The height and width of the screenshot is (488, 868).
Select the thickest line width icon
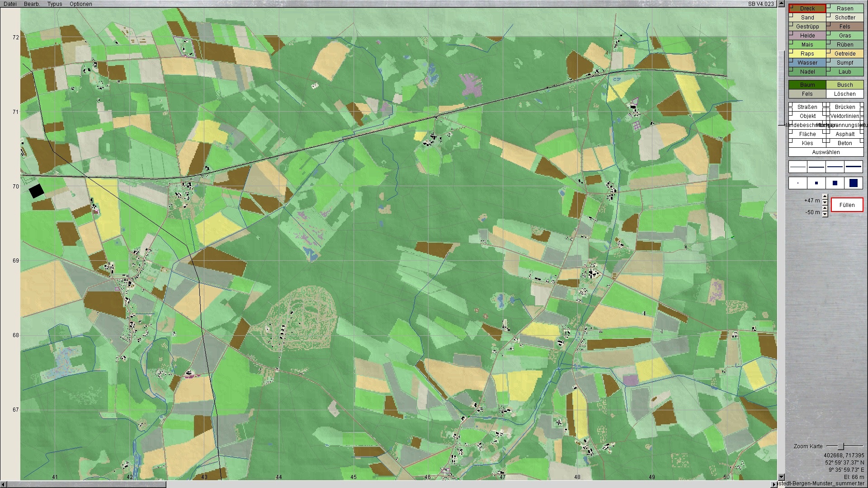[854, 167]
